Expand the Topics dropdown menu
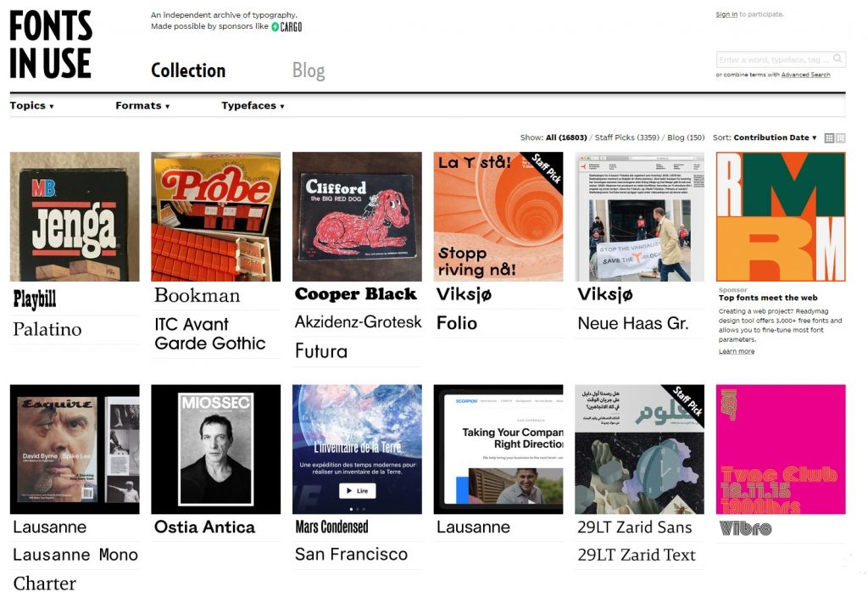 click(31, 106)
